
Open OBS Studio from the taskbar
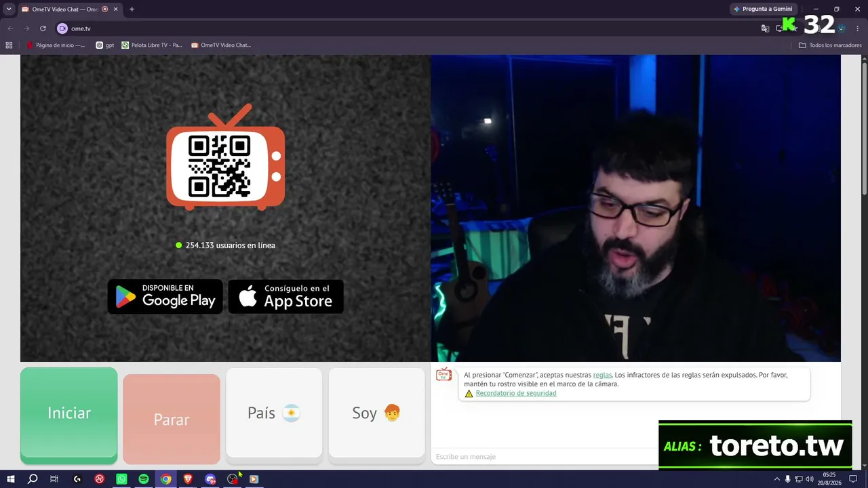click(233, 479)
